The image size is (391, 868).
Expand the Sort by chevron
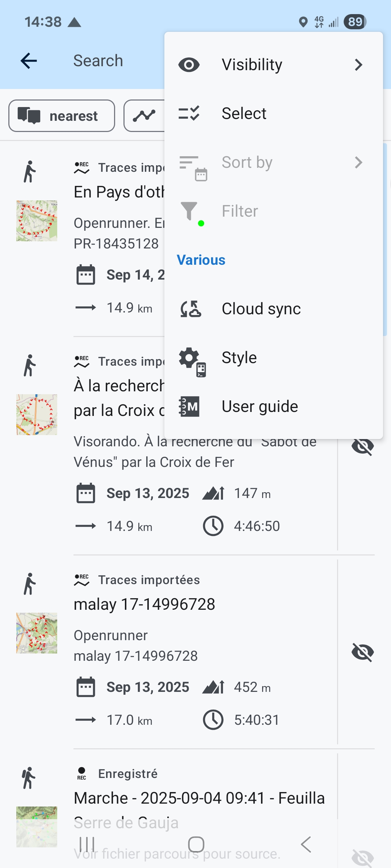click(x=358, y=162)
